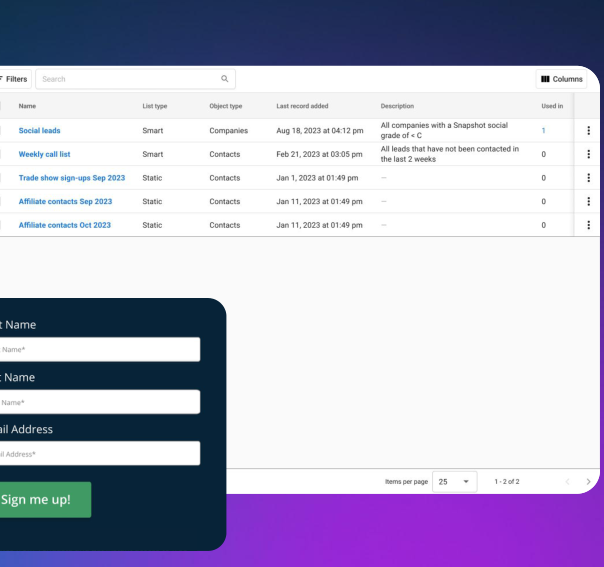Open the kebab menu for Affiliate contacts Oct 2023

tap(588, 225)
